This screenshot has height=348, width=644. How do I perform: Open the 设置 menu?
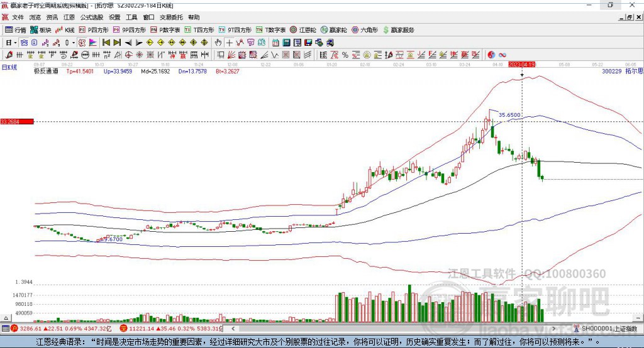114,17
